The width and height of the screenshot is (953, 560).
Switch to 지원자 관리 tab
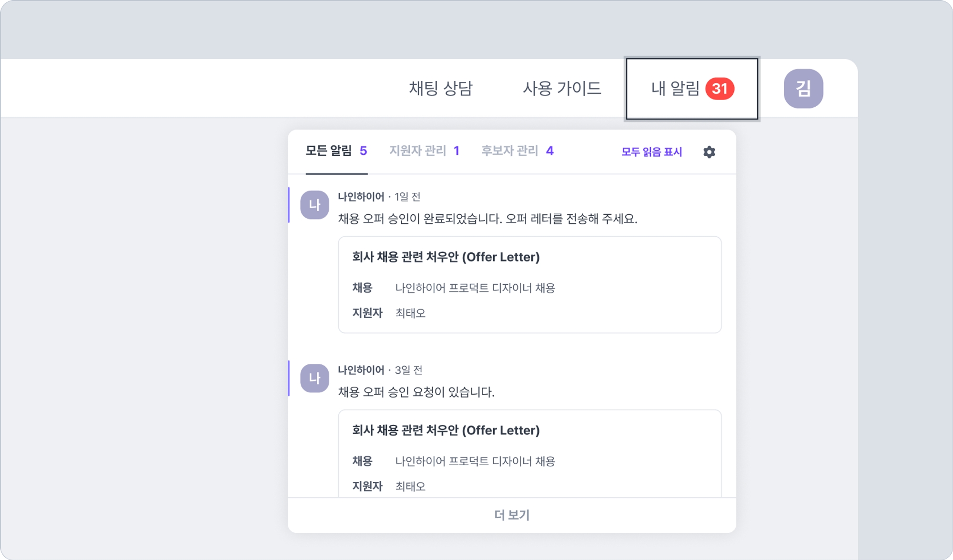tap(424, 151)
